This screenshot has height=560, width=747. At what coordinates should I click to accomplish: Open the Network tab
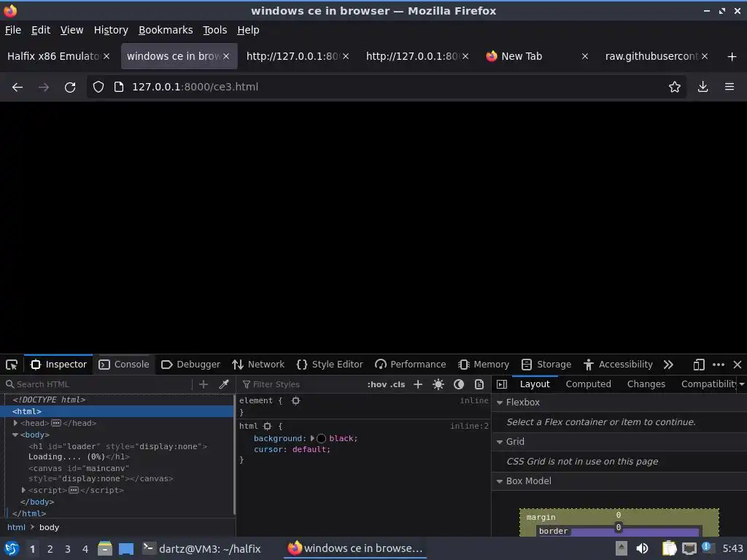tap(258, 365)
